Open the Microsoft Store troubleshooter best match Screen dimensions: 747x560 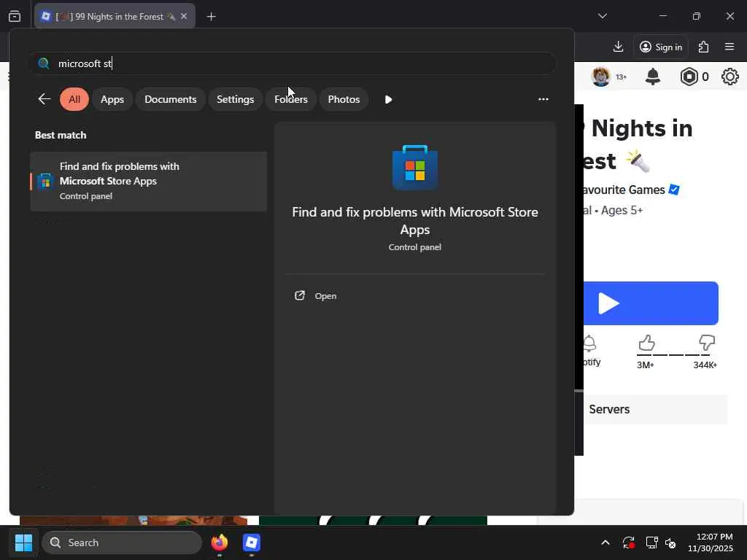pos(148,181)
